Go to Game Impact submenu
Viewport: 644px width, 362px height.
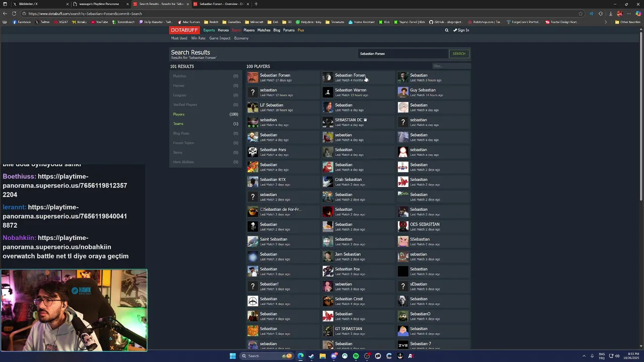coord(220,38)
